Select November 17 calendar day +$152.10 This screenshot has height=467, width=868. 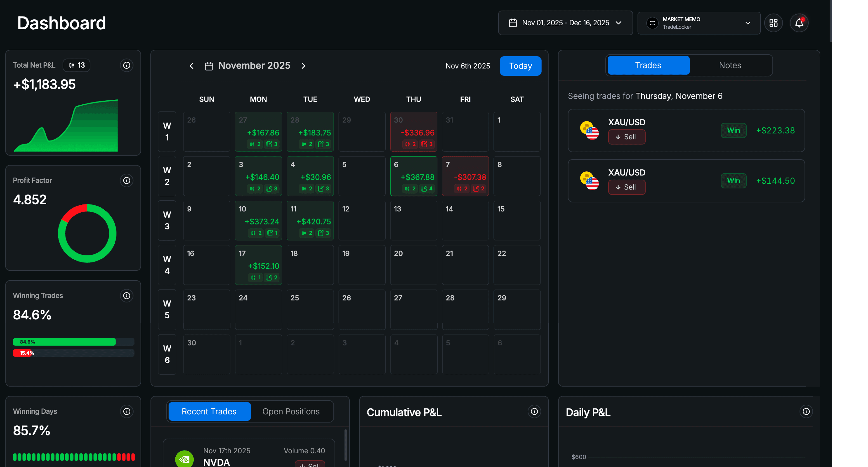258,265
